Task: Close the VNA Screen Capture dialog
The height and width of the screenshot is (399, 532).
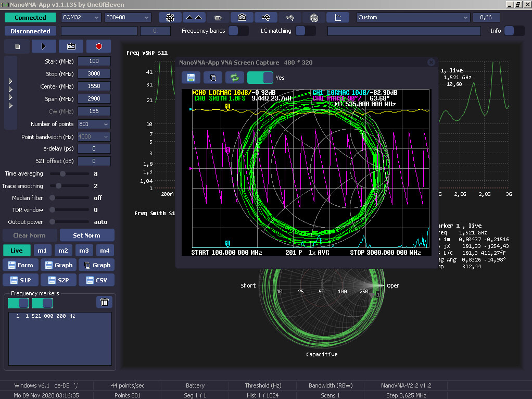Action: [431, 62]
